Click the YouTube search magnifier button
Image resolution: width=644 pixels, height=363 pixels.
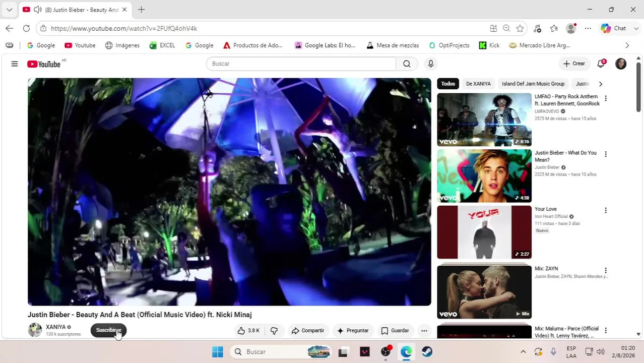tap(407, 64)
